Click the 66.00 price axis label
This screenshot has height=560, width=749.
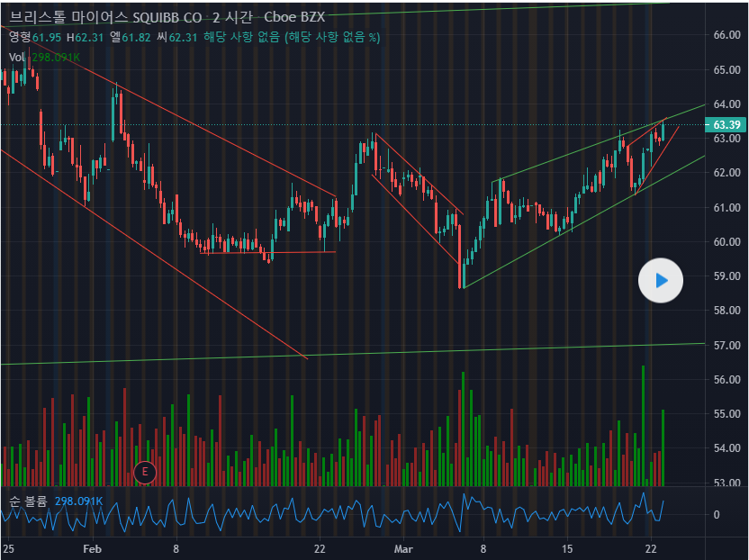click(x=726, y=35)
